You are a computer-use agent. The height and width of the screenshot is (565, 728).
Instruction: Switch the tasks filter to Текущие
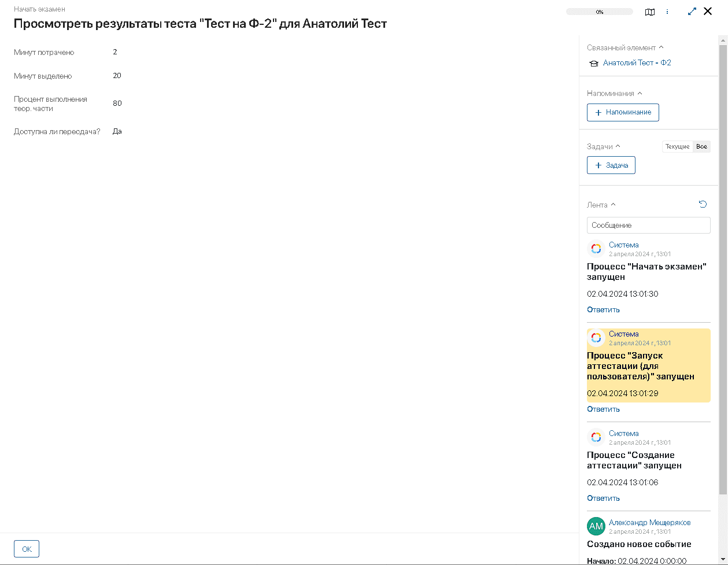[x=677, y=147]
